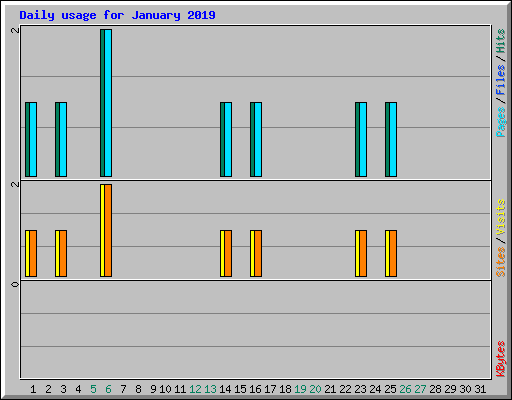Click the cyan bar above day 25
This screenshot has width=512, height=400.
(393, 139)
